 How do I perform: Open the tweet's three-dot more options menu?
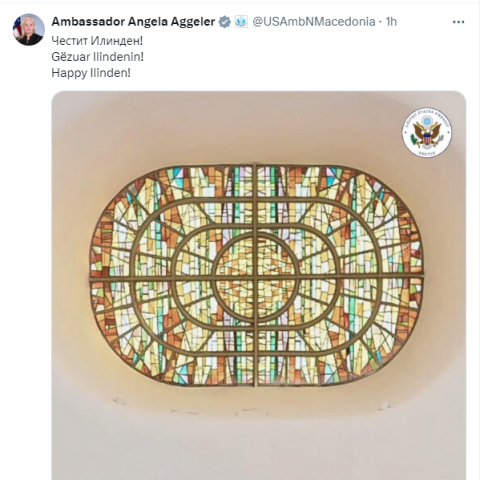coord(458,22)
